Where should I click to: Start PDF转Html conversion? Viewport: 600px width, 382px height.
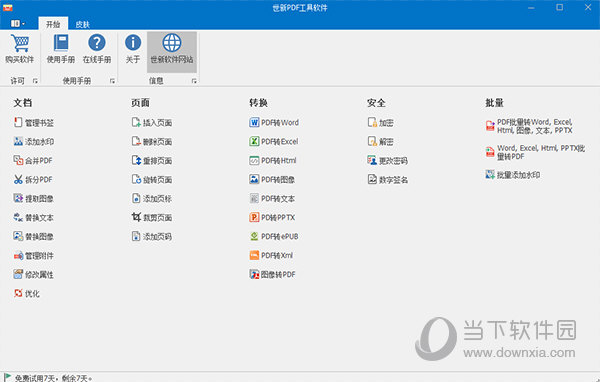pos(273,160)
